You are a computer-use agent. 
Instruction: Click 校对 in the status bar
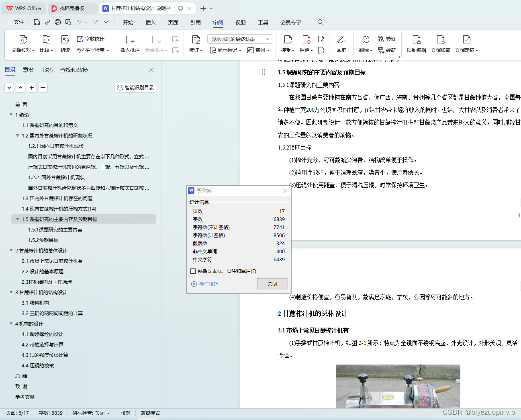126,413
